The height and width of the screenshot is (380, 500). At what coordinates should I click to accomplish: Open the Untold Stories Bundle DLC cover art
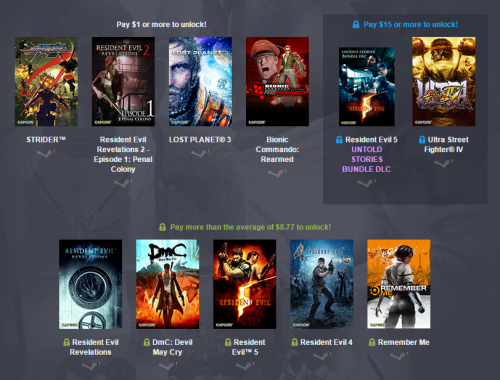[x=367, y=87]
